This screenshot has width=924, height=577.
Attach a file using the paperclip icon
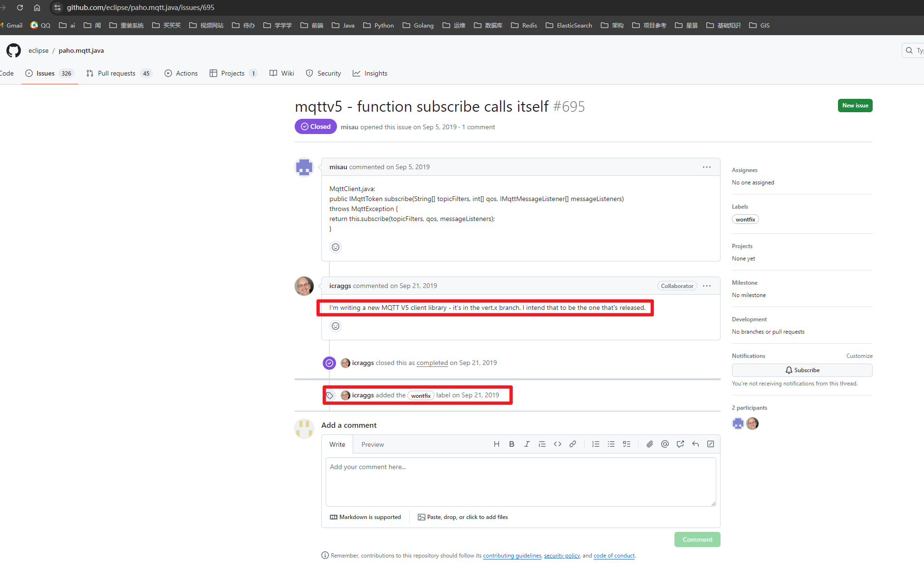click(649, 444)
